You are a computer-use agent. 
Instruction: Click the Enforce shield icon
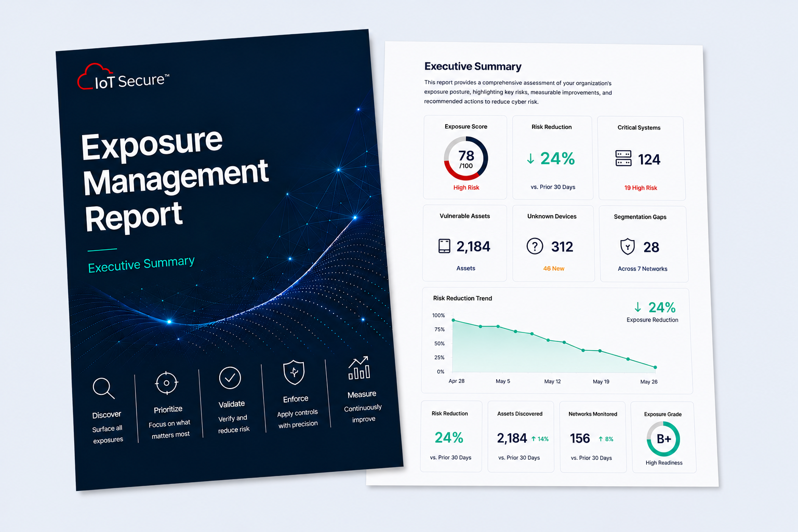(294, 373)
